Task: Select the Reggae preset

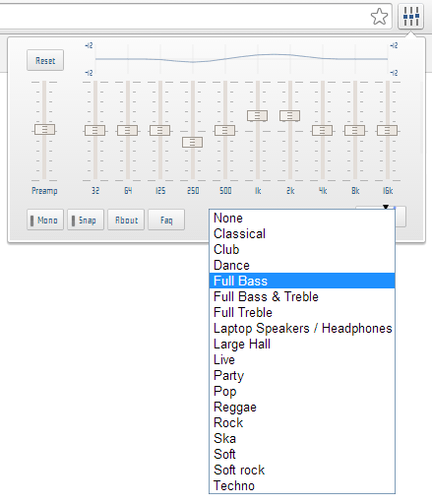Action: pyautogui.click(x=302, y=407)
